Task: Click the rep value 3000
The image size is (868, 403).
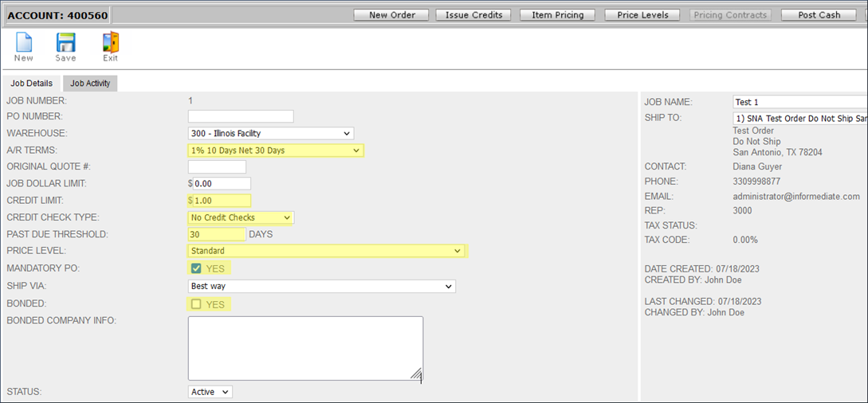Action: (742, 210)
